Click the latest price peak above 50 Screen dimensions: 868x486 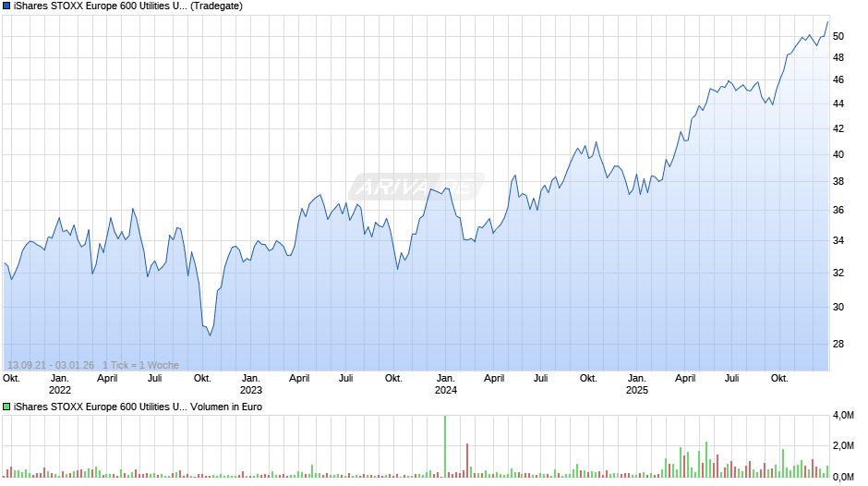coord(827,21)
